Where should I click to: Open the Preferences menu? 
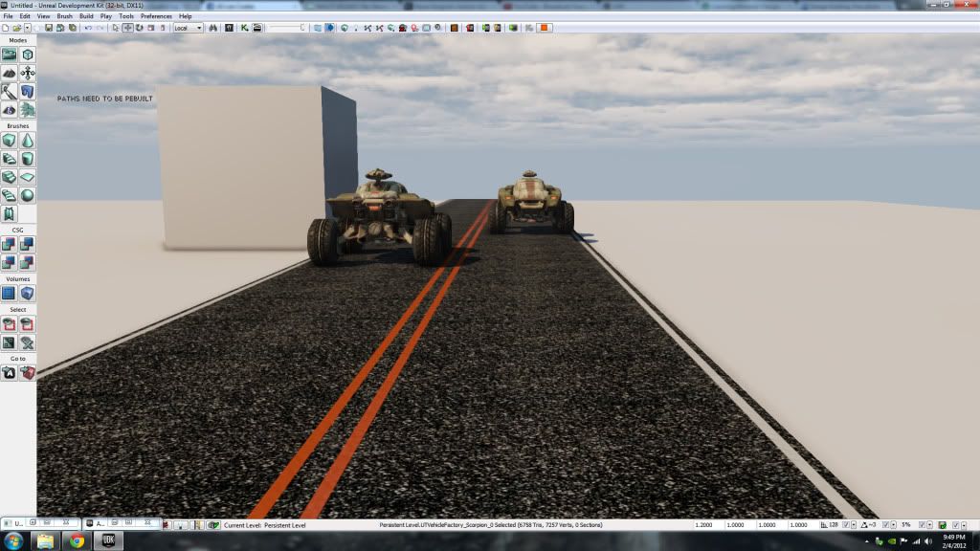pos(156,16)
